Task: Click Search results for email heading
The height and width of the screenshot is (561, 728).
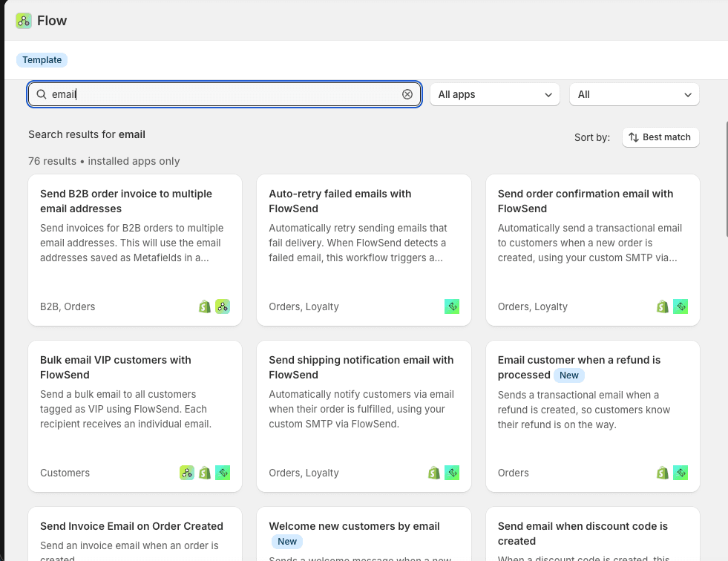Action: (87, 134)
